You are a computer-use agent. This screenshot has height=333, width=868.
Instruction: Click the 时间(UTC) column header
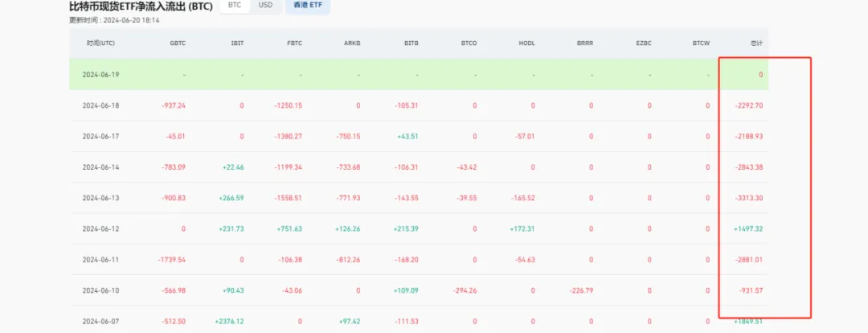pyautogui.click(x=100, y=43)
